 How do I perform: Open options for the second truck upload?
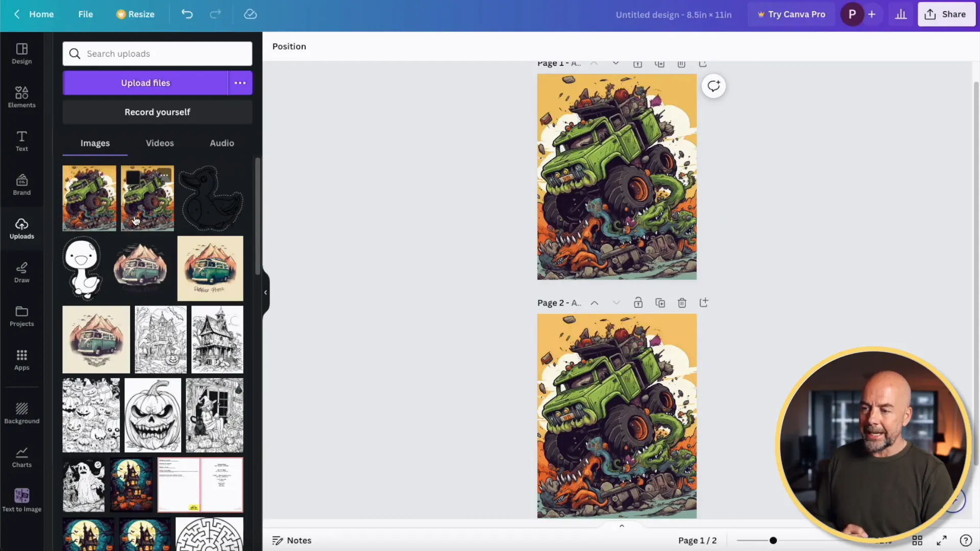(164, 176)
